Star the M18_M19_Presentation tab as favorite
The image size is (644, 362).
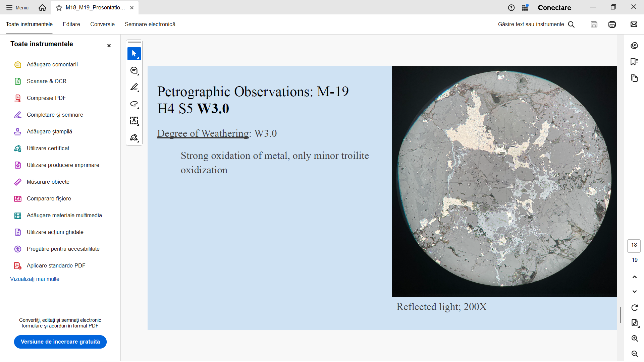59,8
